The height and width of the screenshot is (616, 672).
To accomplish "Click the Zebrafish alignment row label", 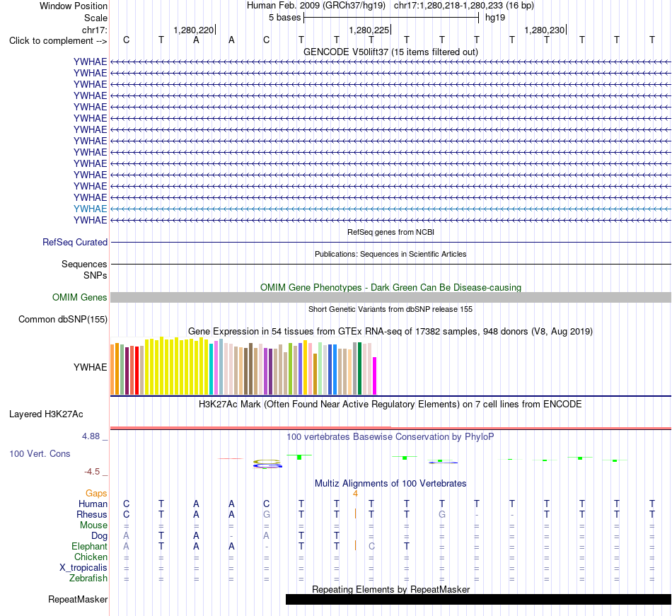I will 88,578.
